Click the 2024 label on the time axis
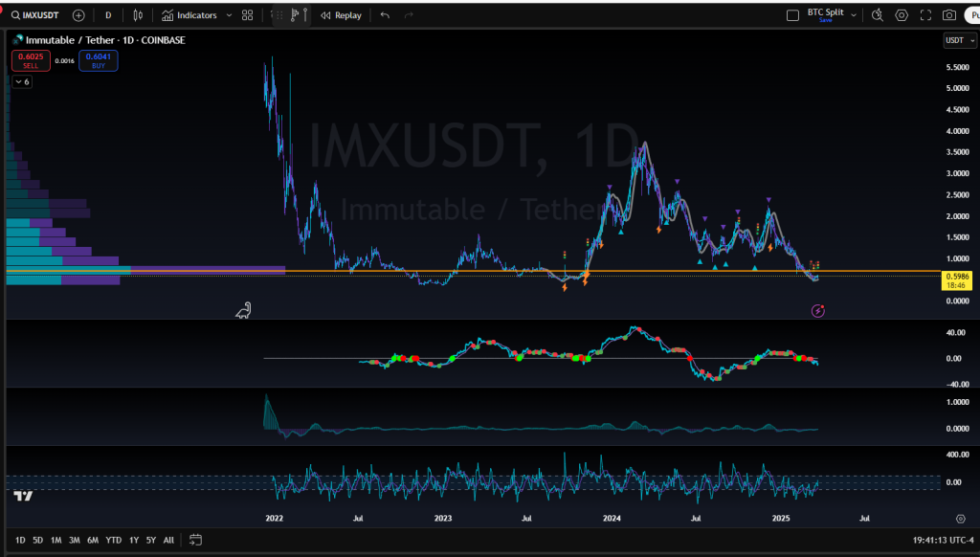Screen dimensions: 980x557 pyautogui.click(x=612, y=519)
